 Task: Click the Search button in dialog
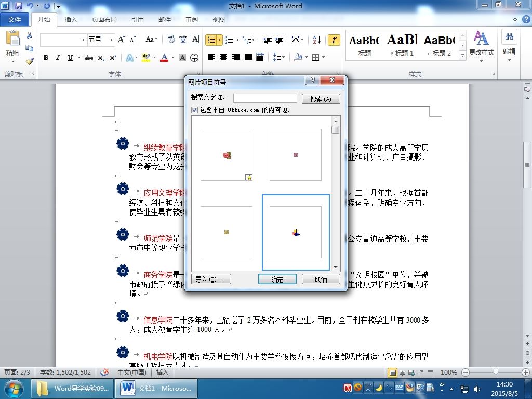[x=321, y=99]
